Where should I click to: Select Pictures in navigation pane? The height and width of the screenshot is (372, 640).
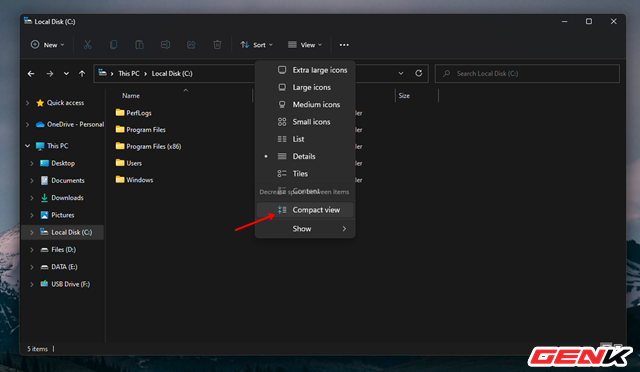[x=62, y=215]
